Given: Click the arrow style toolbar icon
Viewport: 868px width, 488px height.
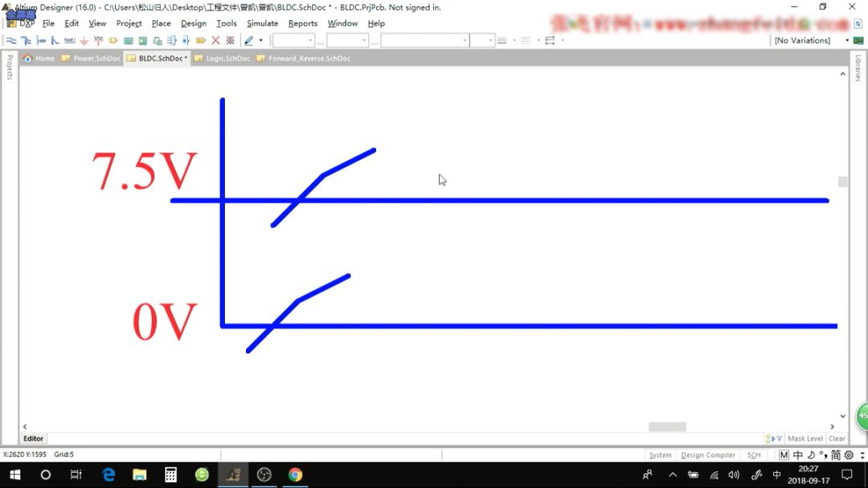Looking at the screenshot, I should [x=550, y=40].
